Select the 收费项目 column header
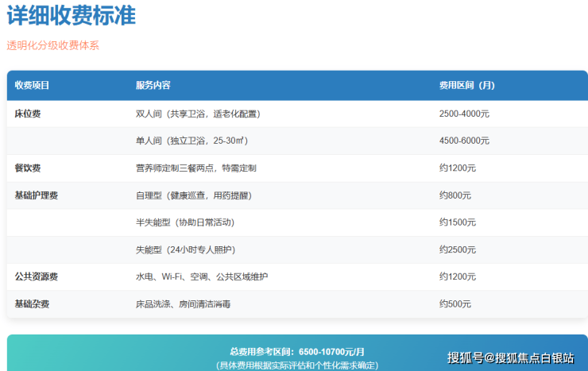The width and height of the screenshot is (588, 371). [x=32, y=85]
